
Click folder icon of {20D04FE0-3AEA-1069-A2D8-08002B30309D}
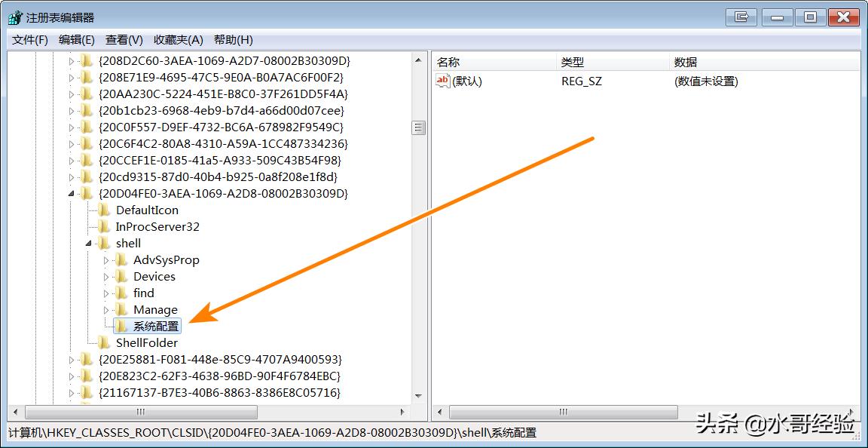(87, 194)
